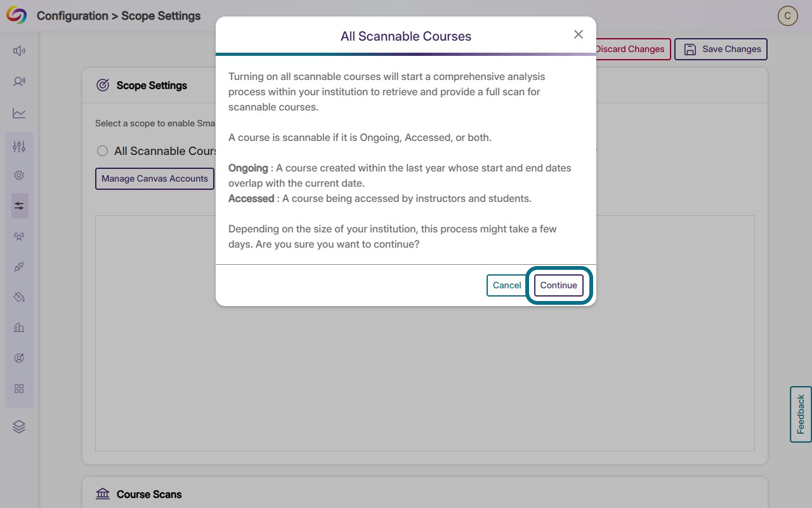Click the bold word Ongoing in dialog
Viewport: 812px width, 508px height.
pyautogui.click(x=248, y=168)
